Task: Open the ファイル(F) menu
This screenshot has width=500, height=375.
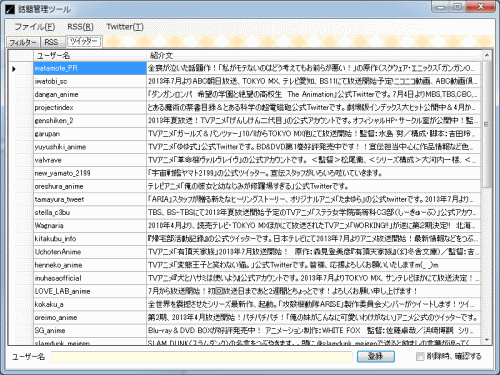Action: [34, 27]
